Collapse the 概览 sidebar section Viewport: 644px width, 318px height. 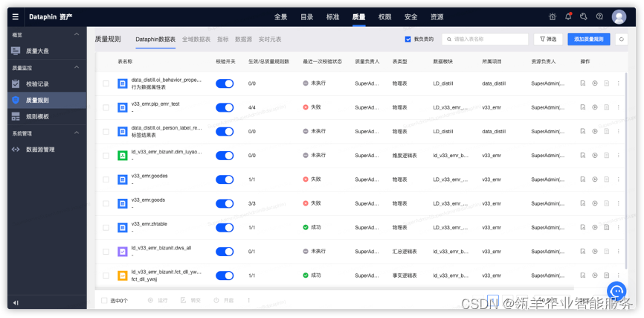coord(77,34)
